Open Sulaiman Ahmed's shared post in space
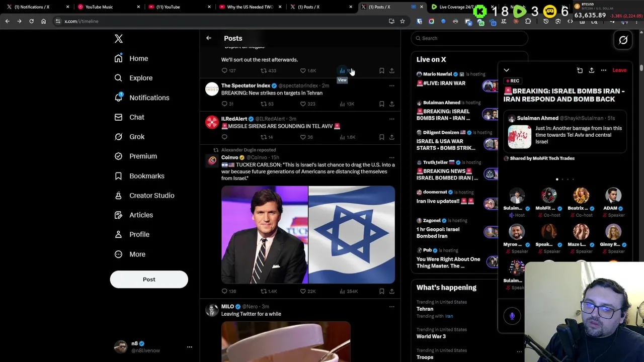644x362 pixels. click(x=565, y=132)
